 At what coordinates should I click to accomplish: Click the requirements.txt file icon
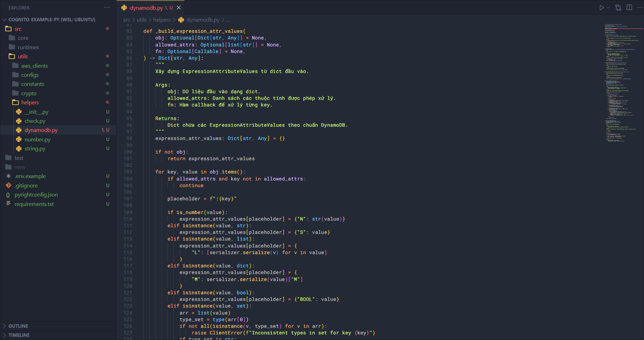pyautogui.click(x=8, y=204)
